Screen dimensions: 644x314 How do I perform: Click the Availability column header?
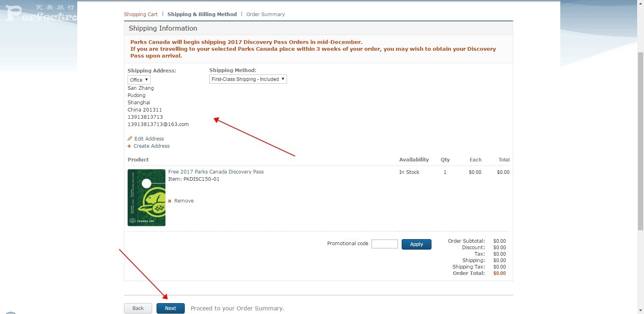(414, 160)
